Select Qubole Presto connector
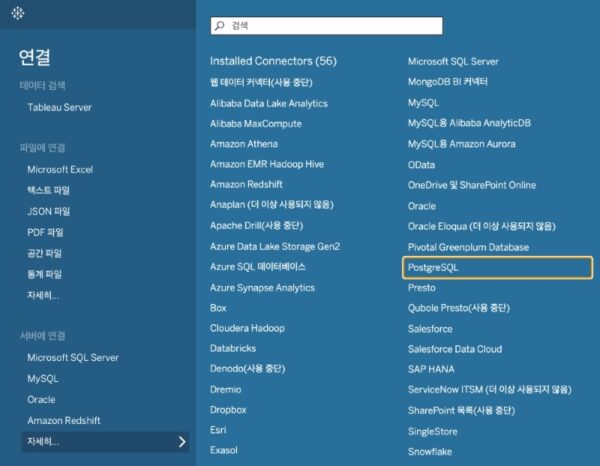This screenshot has width=600, height=466. [x=459, y=308]
